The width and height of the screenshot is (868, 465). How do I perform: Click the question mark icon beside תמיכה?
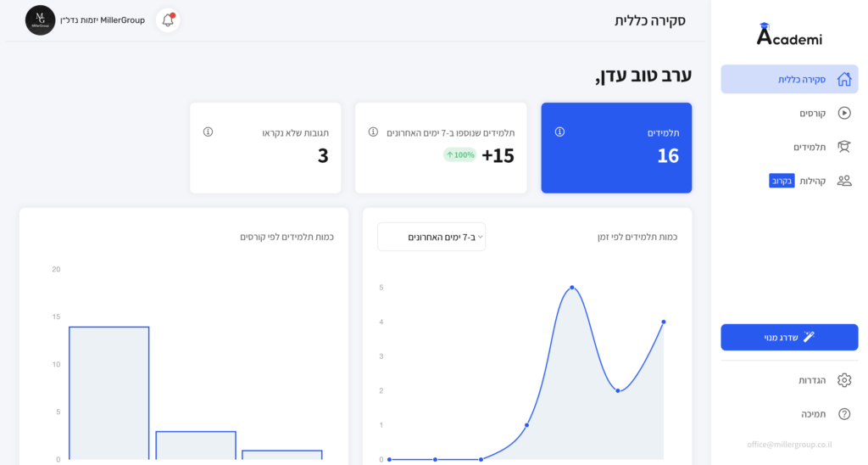843,414
